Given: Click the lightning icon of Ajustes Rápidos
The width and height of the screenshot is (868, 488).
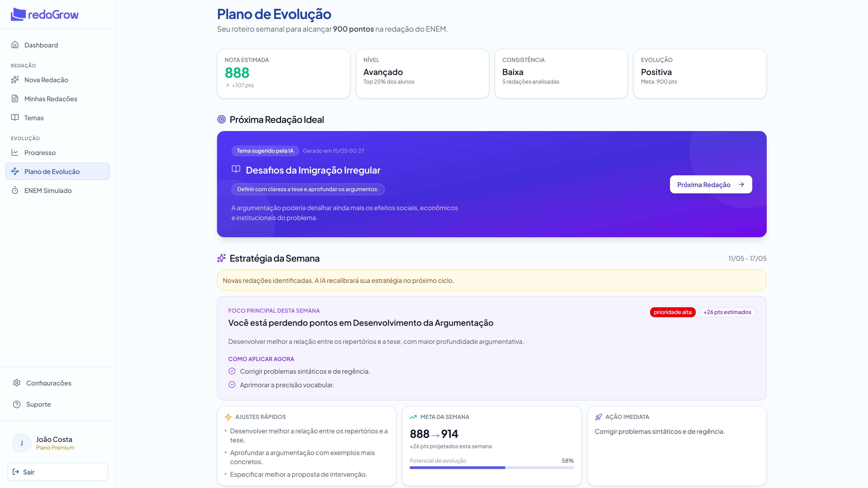Looking at the screenshot, I should pos(228,417).
